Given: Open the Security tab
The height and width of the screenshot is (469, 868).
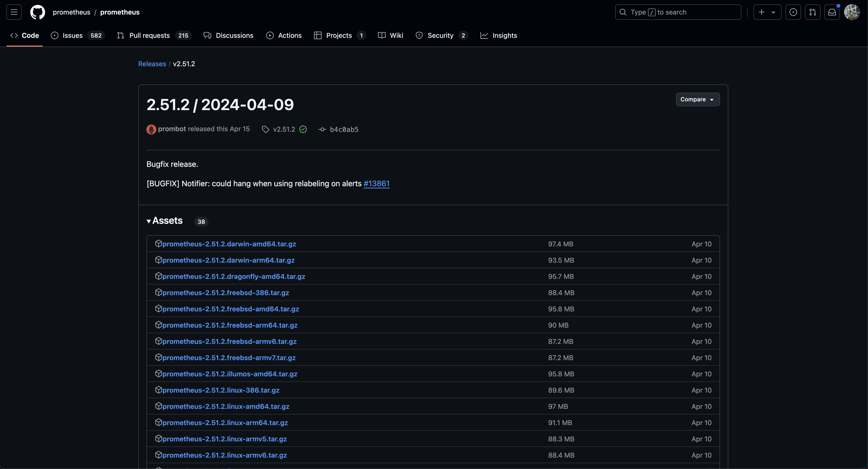Looking at the screenshot, I should point(442,35).
